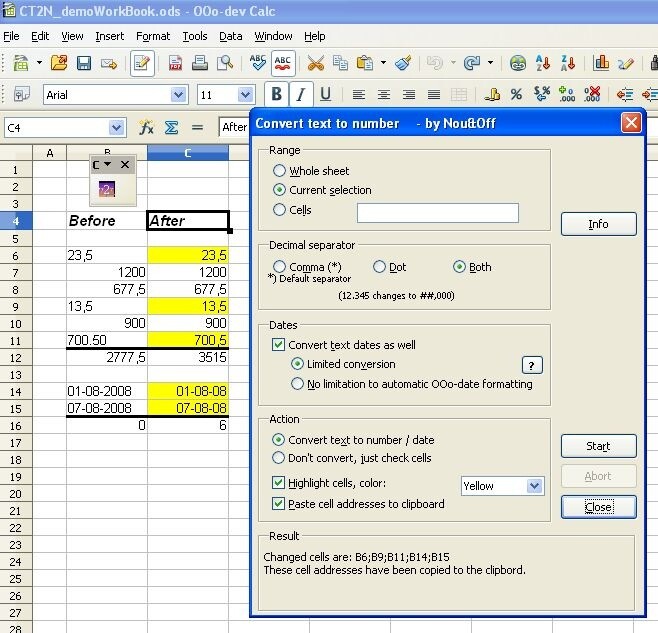Open the Function Wizard
658x633 pixels.
coord(146,127)
